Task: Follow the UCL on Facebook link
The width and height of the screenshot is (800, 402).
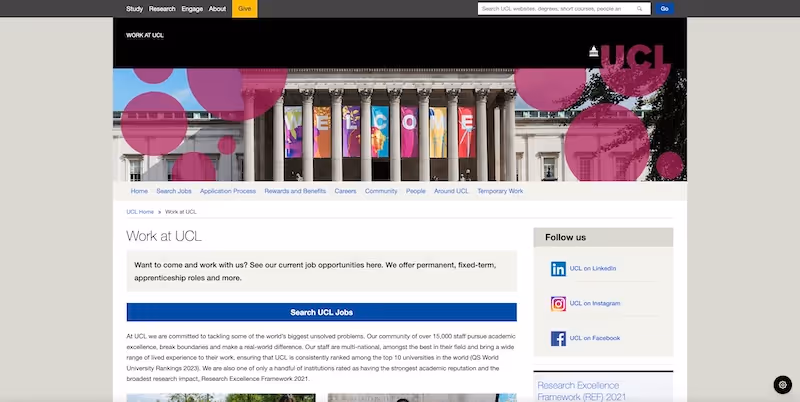Action: (595, 338)
